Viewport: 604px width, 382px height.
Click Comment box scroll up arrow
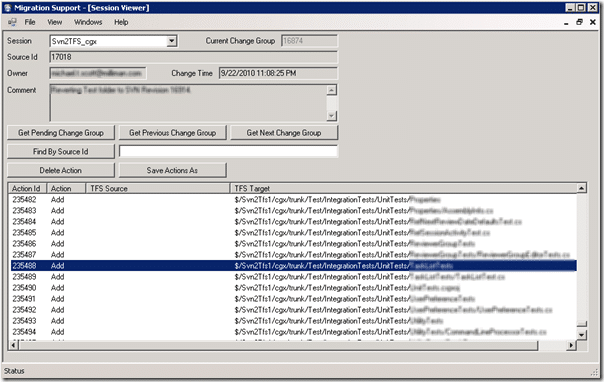[x=332, y=90]
